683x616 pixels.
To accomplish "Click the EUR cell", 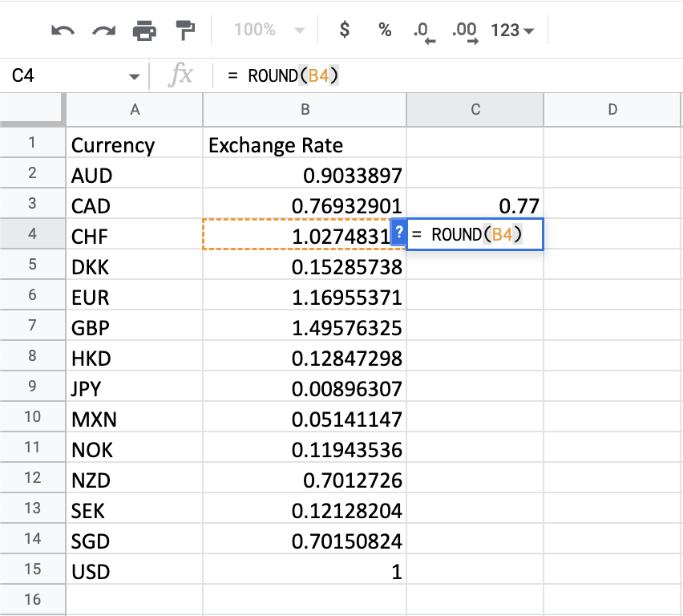I will coord(135,295).
